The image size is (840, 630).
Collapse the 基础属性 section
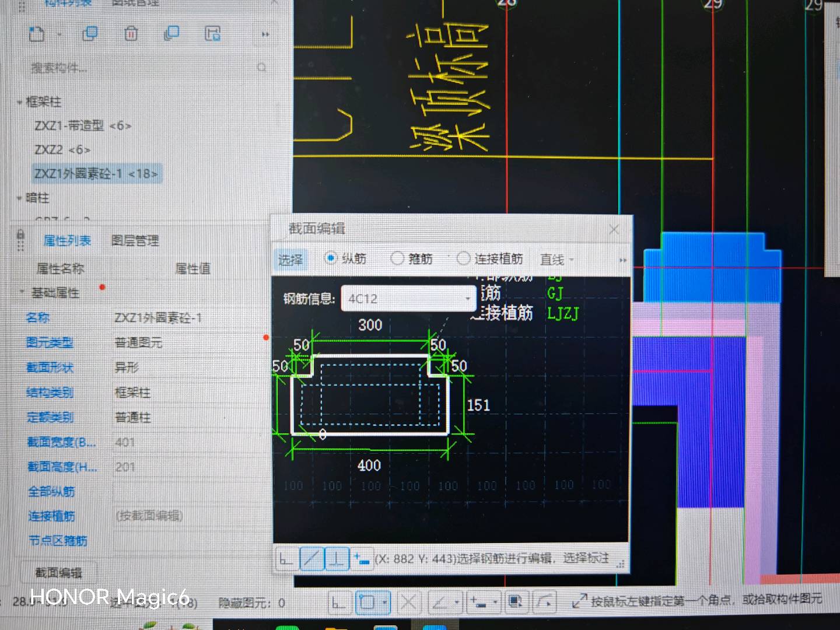point(22,292)
